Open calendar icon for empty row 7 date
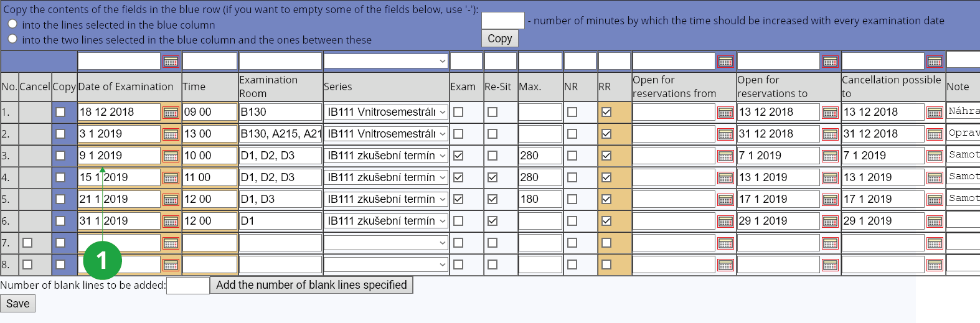 click(171, 243)
